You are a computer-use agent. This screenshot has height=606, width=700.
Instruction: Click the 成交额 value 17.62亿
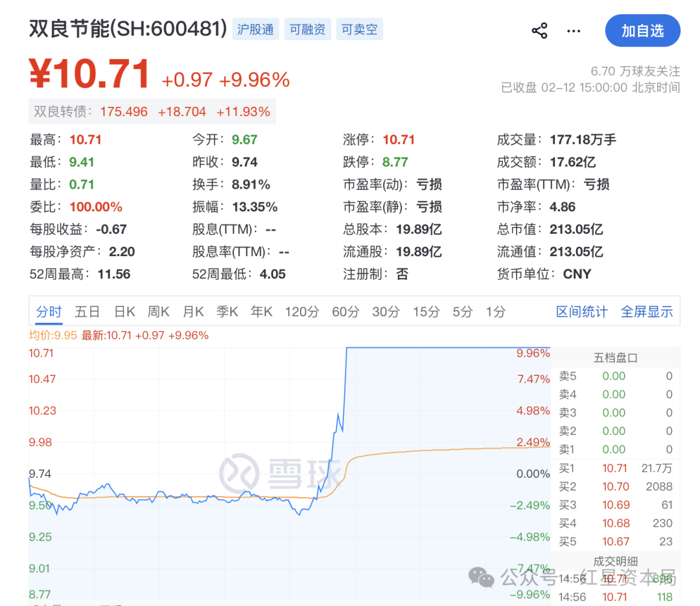tap(572, 162)
